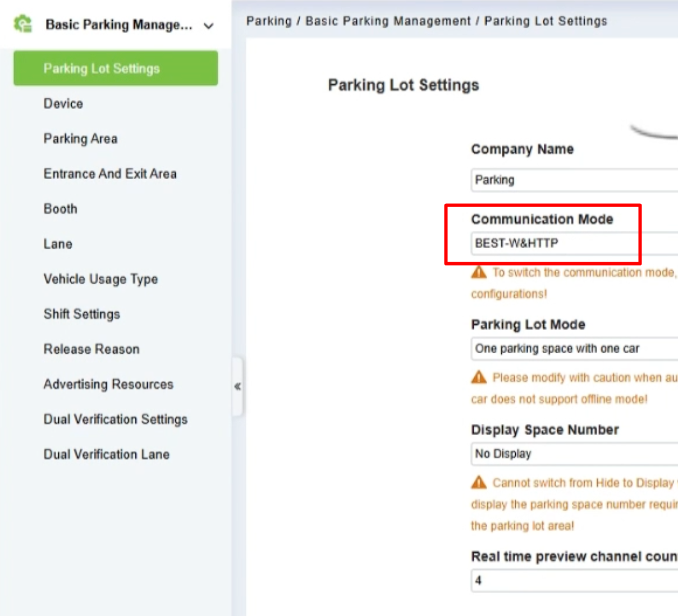Open the Communication Mode dropdown

tap(574, 243)
